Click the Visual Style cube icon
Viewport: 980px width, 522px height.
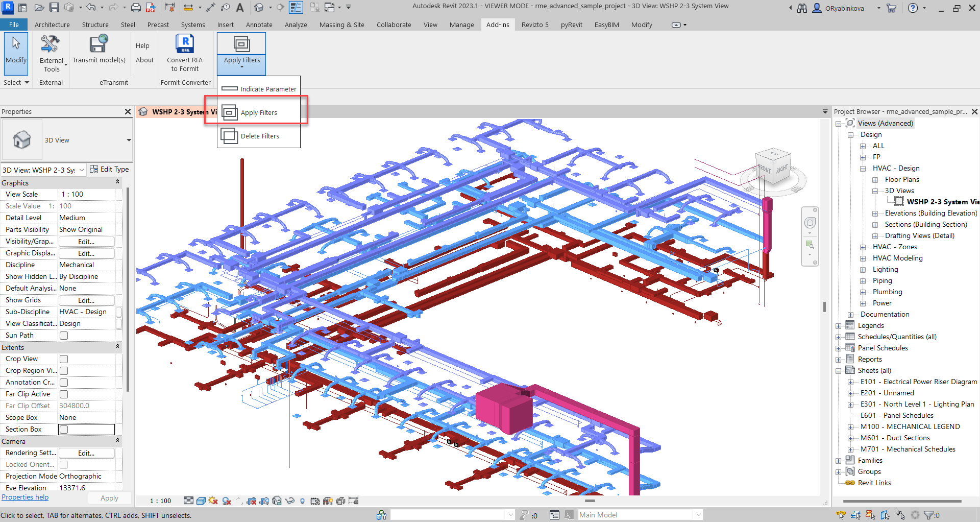201,501
